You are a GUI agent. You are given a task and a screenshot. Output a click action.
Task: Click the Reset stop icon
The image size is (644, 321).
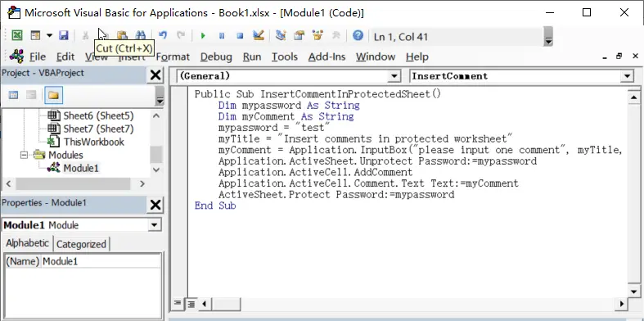(x=240, y=36)
